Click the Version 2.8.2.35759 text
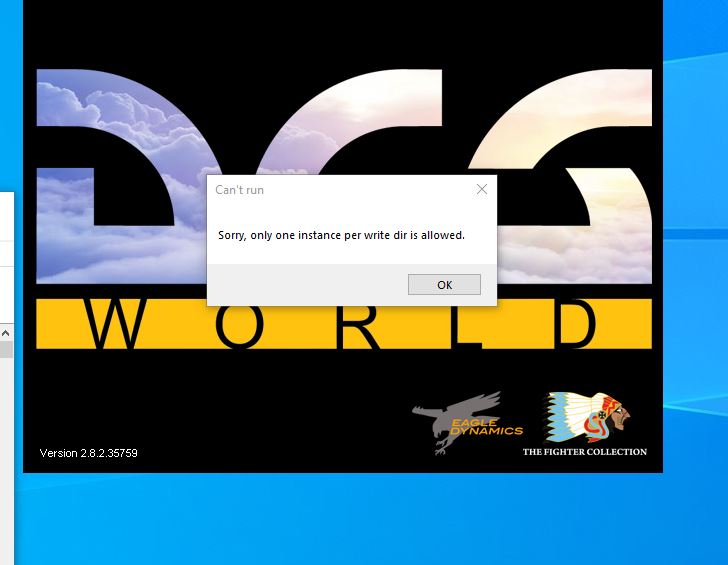Viewport: 728px width, 565px height. [89, 453]
